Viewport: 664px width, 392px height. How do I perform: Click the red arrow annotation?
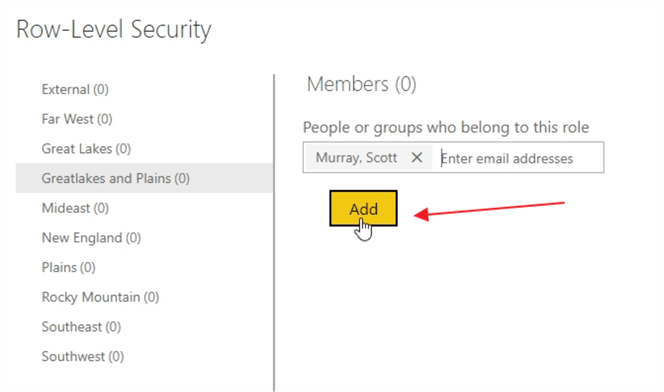[489, 210]
